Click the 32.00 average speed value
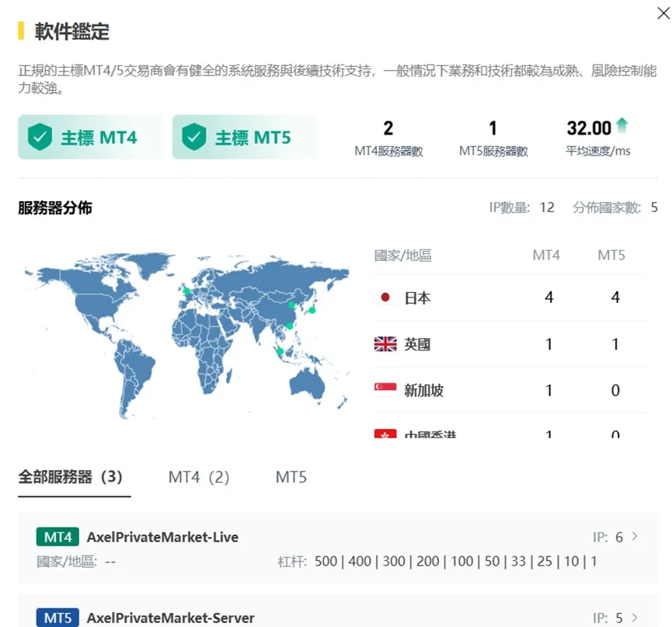Screen dimensions: 672x627 589,128
